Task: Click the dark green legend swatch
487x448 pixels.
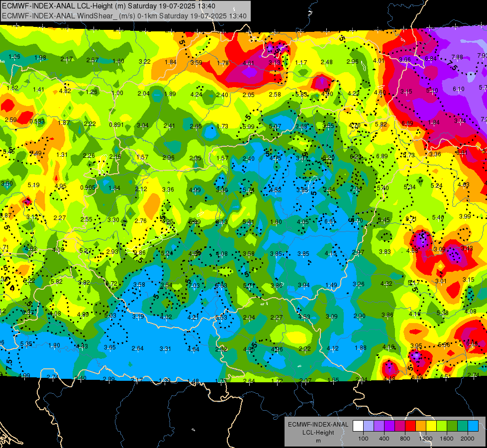Action: (x=452, y=426)
